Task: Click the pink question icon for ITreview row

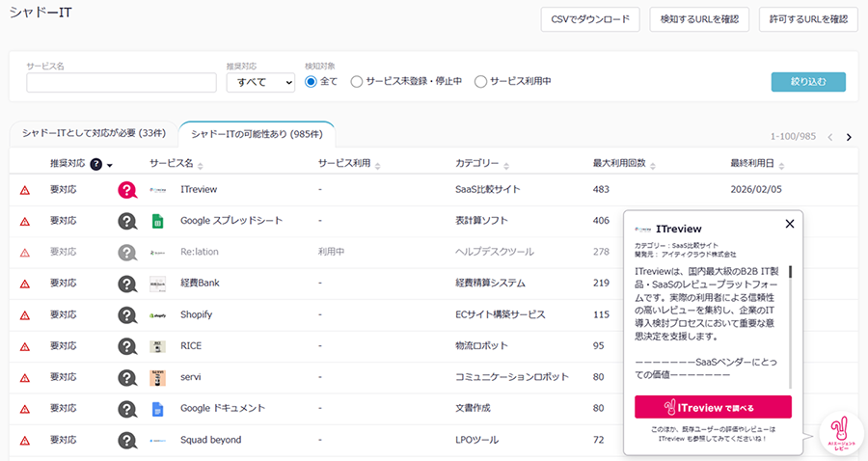Action: [127, 191]
